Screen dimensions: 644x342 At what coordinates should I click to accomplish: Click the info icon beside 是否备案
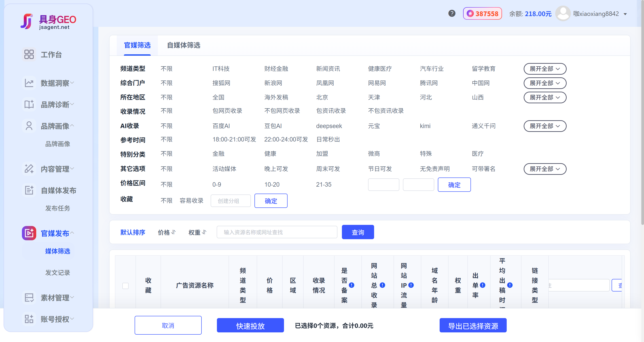(352, 285)
